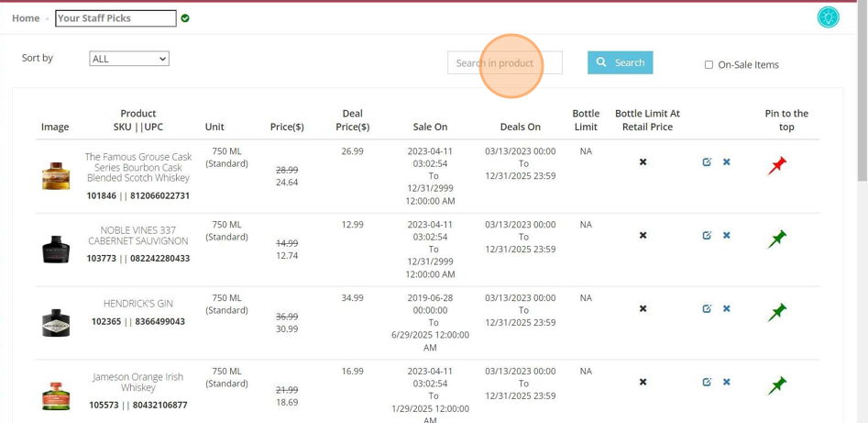This screenshot has height=423, width=868.
Task: Click the lightbulb help icon
Action: [x=829, y=17]
